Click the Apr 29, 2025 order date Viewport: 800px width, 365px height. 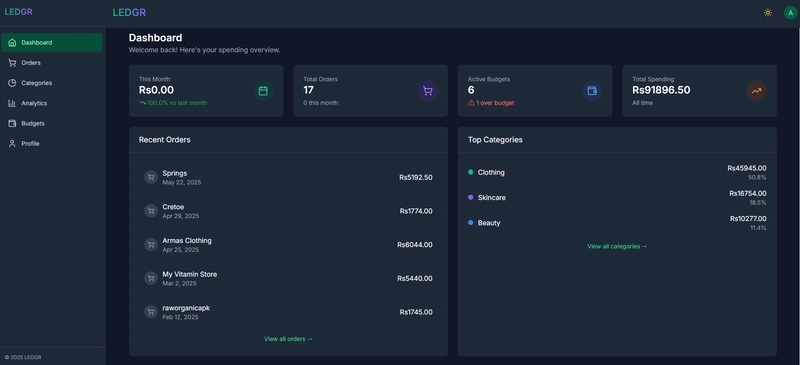181,216
